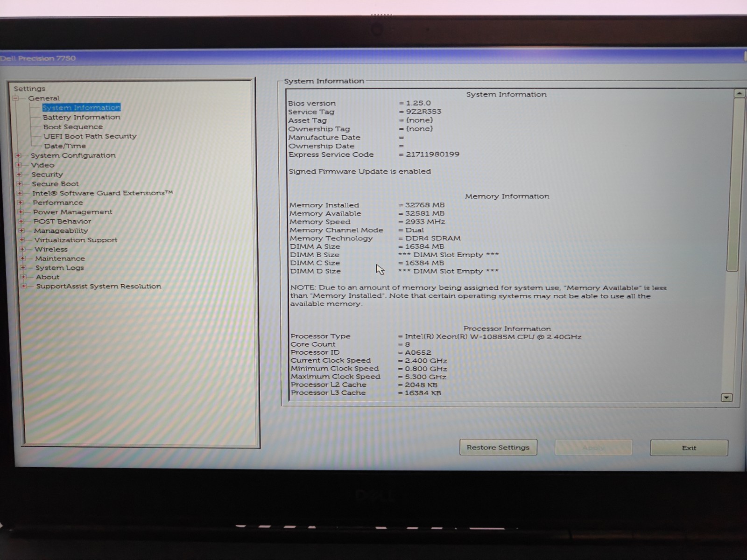Expand the POST Behavior node

tap(21, 221)
